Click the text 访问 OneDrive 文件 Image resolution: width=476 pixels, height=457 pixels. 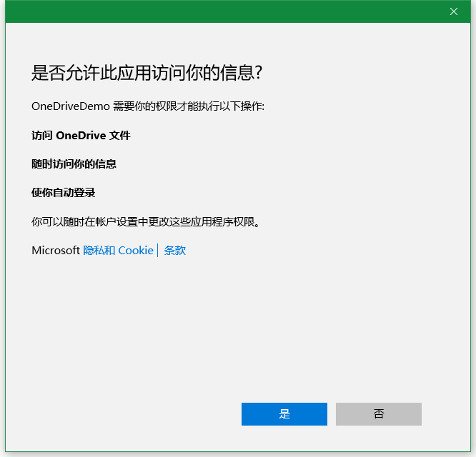tap(81, 136)
